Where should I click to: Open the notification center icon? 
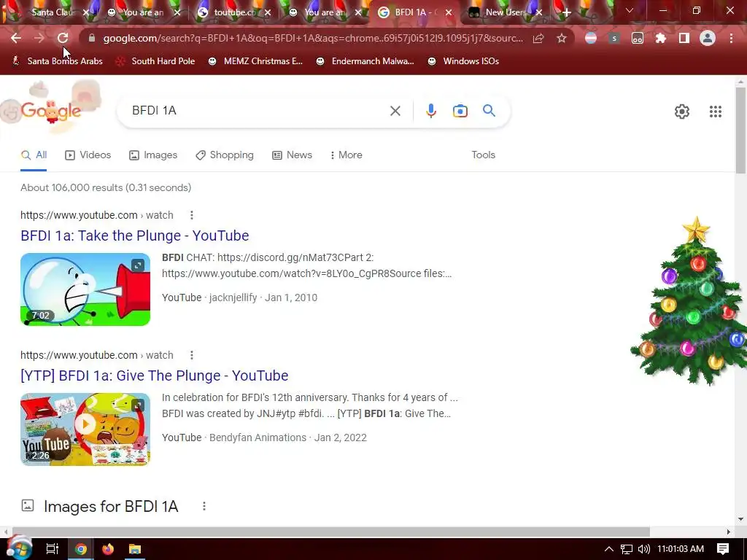coord(723,549)
